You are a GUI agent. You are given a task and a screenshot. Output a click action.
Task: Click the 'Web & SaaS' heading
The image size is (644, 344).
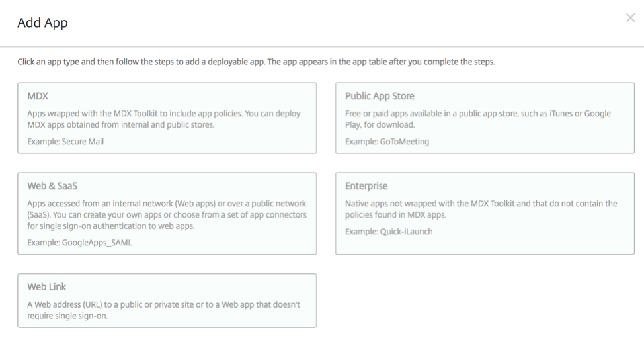[x=52, y=186]
